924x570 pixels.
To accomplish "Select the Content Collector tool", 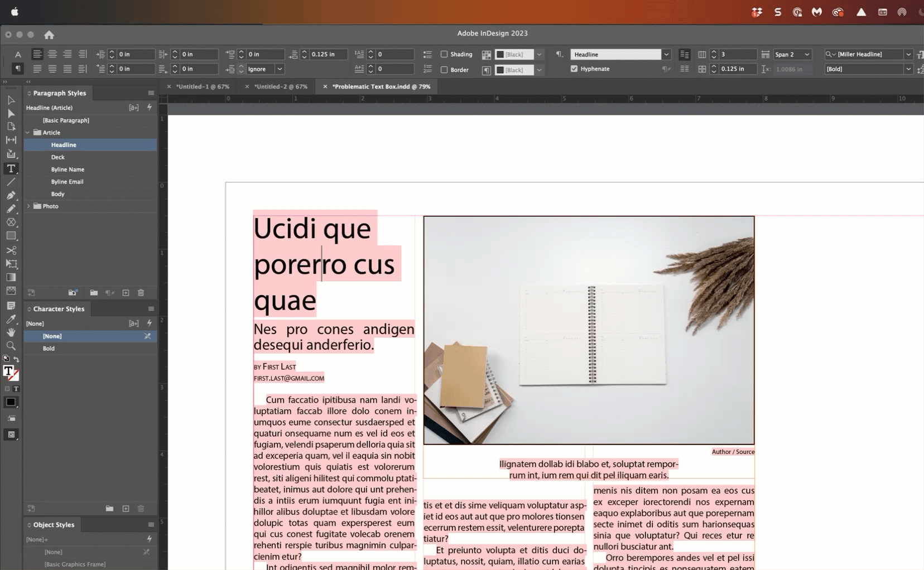I will (11, 154).
